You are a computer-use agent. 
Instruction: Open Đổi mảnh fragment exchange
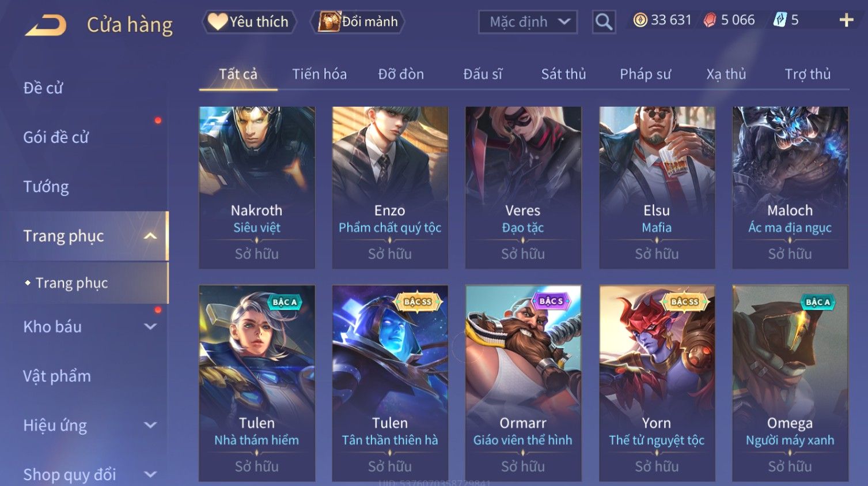pos(358,22)
